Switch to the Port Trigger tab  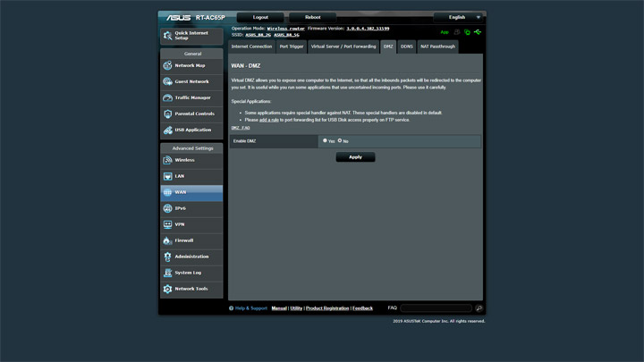pos(292,46)
